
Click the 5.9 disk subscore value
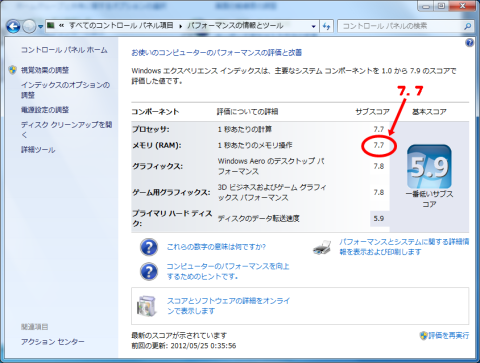379,219
